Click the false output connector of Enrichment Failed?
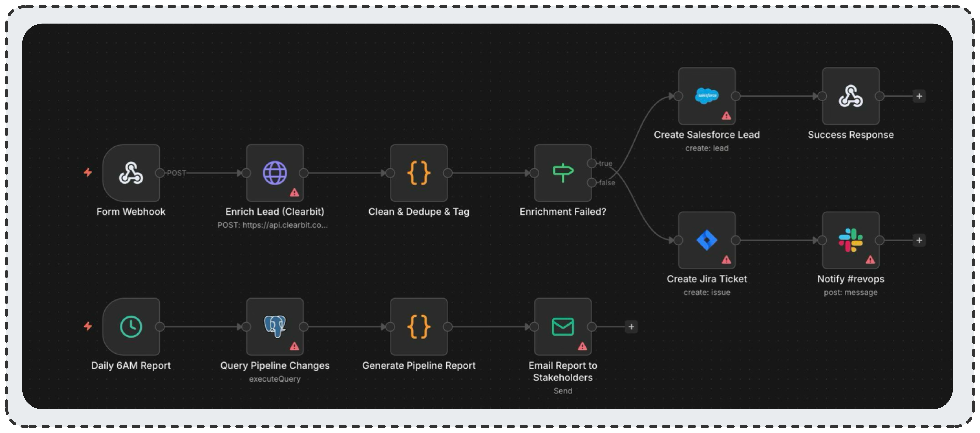The image size is (980, 433). [x=592, y=183]
